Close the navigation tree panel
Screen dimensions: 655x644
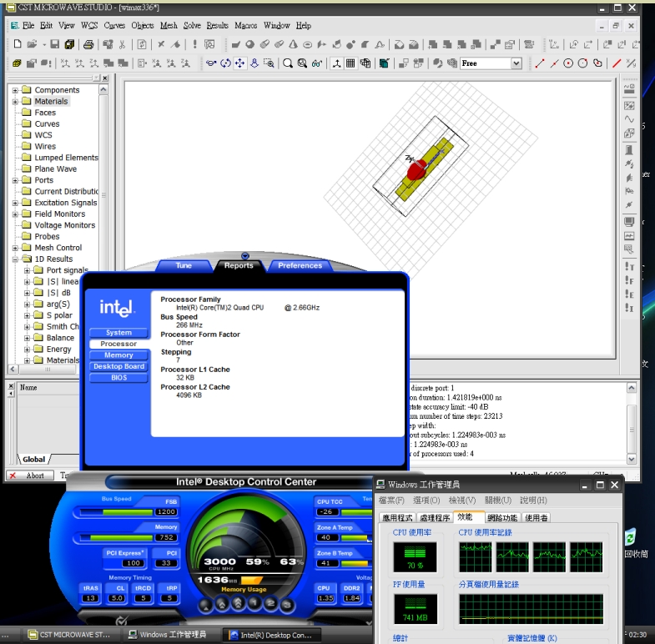[105, 78]
